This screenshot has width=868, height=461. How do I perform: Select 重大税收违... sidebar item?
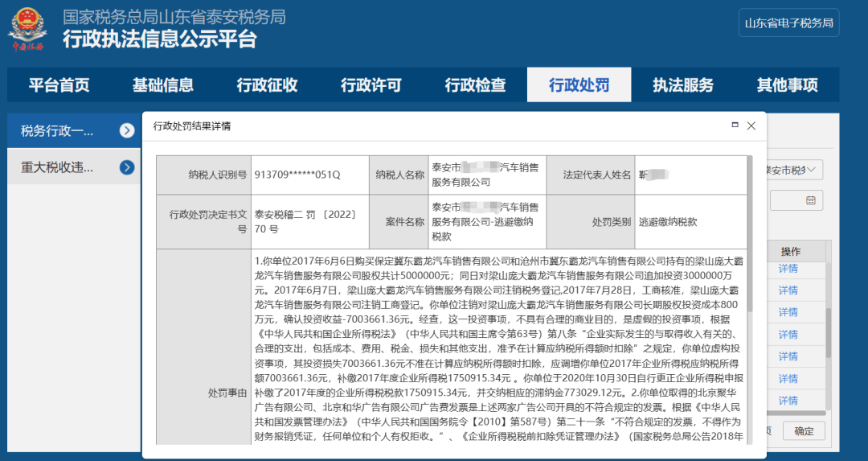tap(74, 167)
